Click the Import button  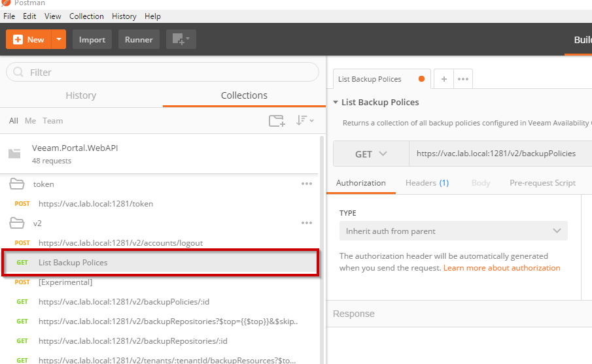coord(92,39)
